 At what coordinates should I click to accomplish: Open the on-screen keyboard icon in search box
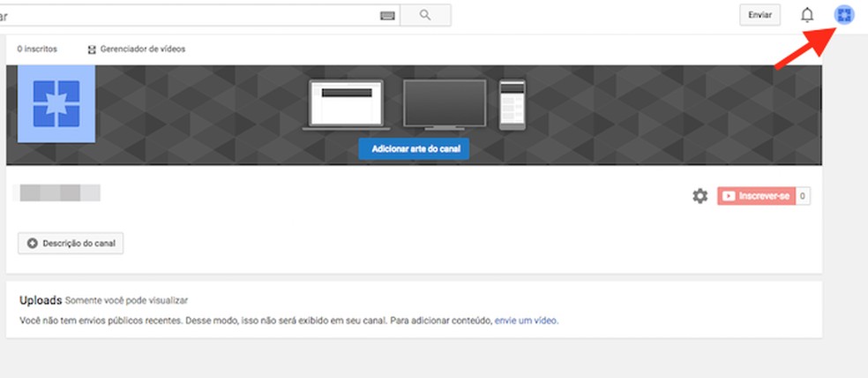coord(387,16)
